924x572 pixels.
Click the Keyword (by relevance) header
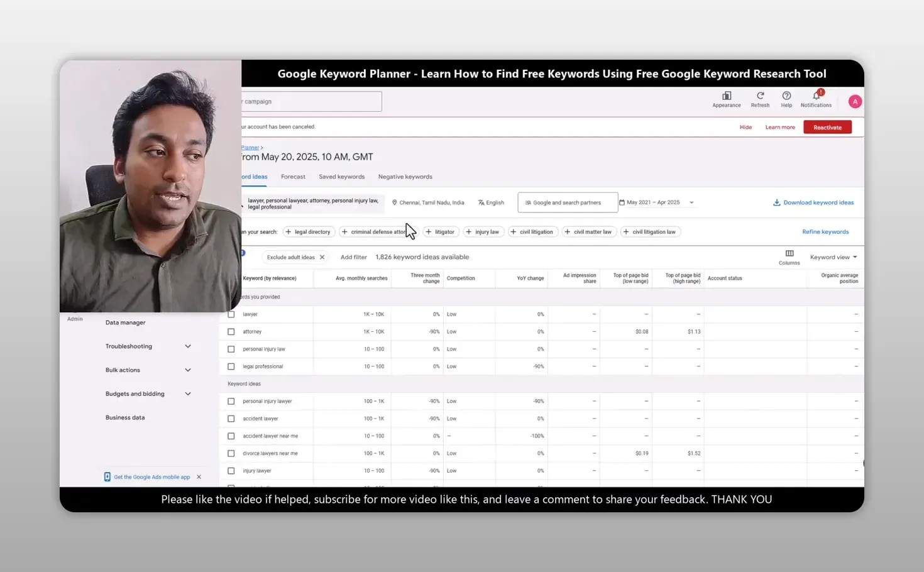tap(269, 278)
